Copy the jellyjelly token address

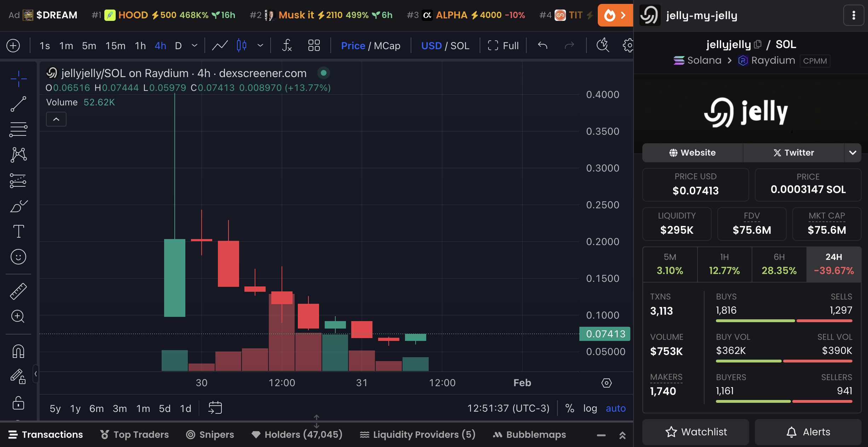[x=758, y=44]
